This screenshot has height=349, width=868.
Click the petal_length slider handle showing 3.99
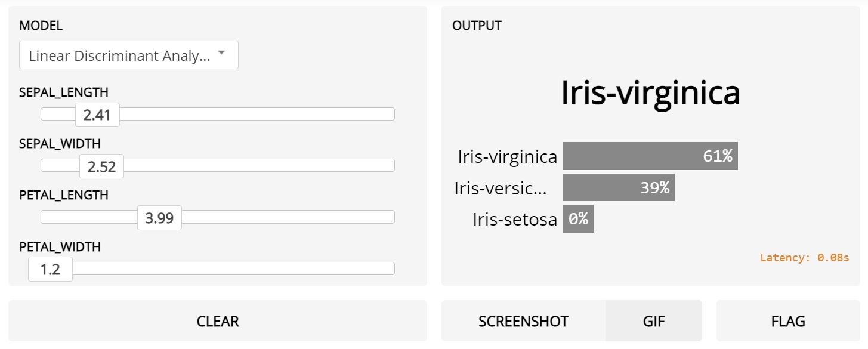(159, 218)
